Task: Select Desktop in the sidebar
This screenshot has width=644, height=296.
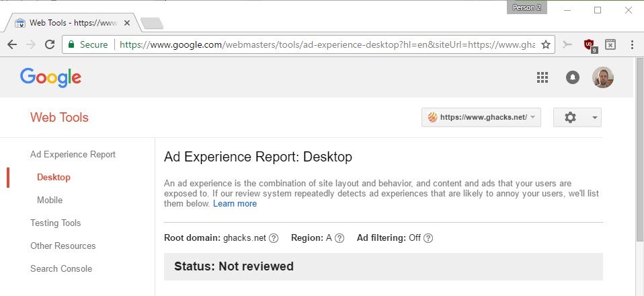Action: [54, 177]
